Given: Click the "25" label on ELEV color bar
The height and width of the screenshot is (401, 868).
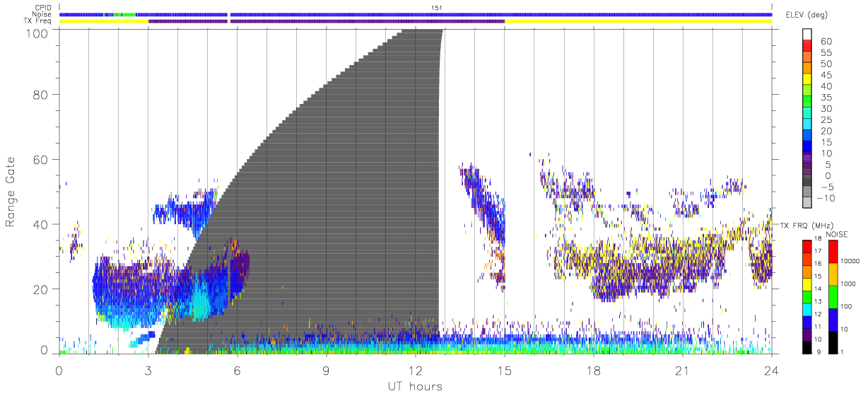Looking at the screenshot, I should tap(826, 120).
